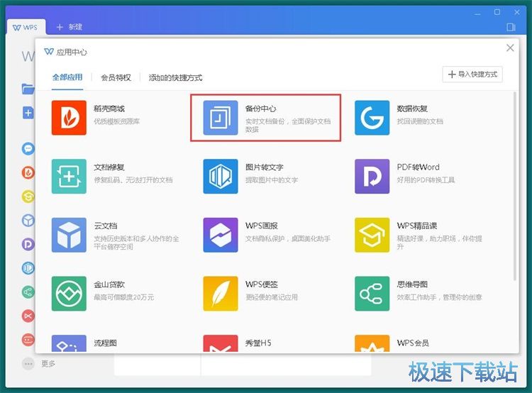
Task: Open the 云文档 cloud document icon
Action: 69,235
